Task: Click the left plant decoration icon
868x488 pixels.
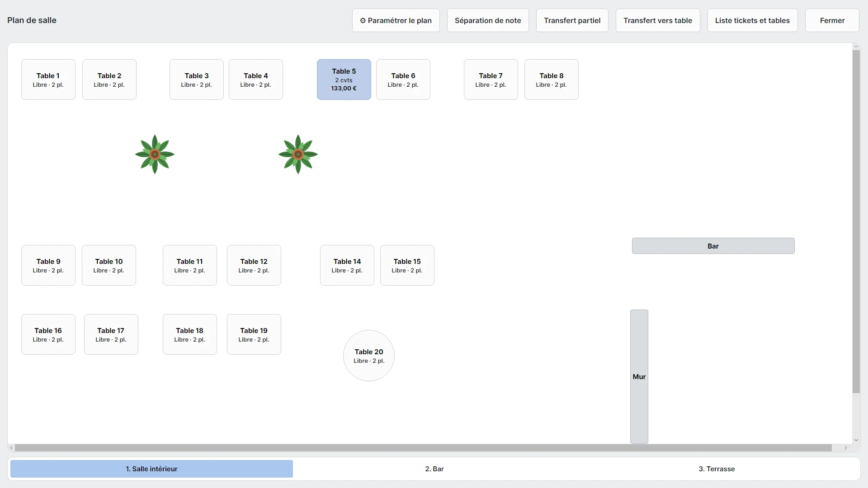Action: 155,154
